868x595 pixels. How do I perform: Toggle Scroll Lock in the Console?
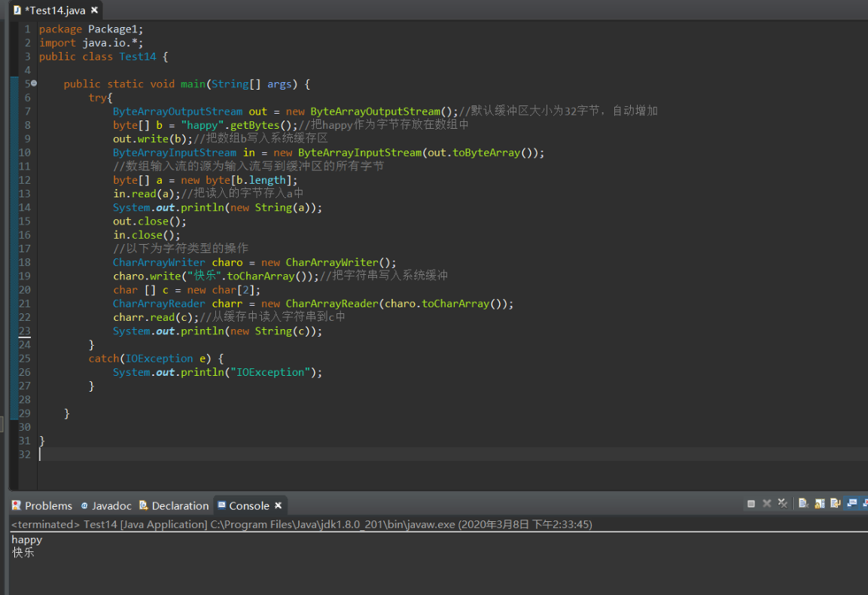pyautogui.click(x=820, y=504)
